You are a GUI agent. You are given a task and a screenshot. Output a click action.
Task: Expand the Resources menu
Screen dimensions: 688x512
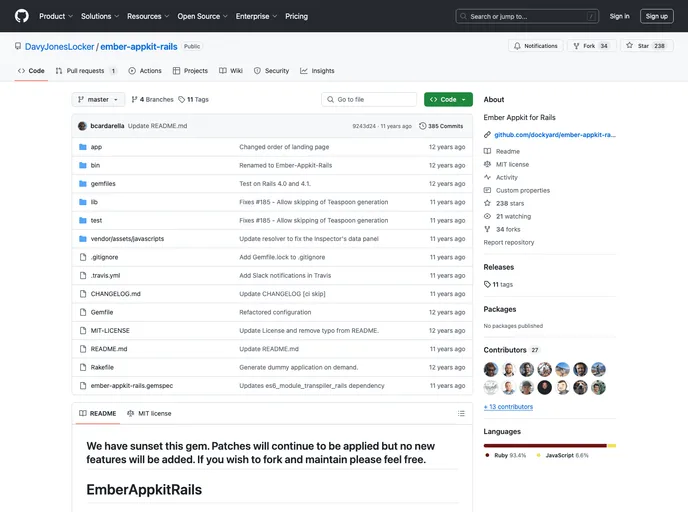(x=148, y=16)
